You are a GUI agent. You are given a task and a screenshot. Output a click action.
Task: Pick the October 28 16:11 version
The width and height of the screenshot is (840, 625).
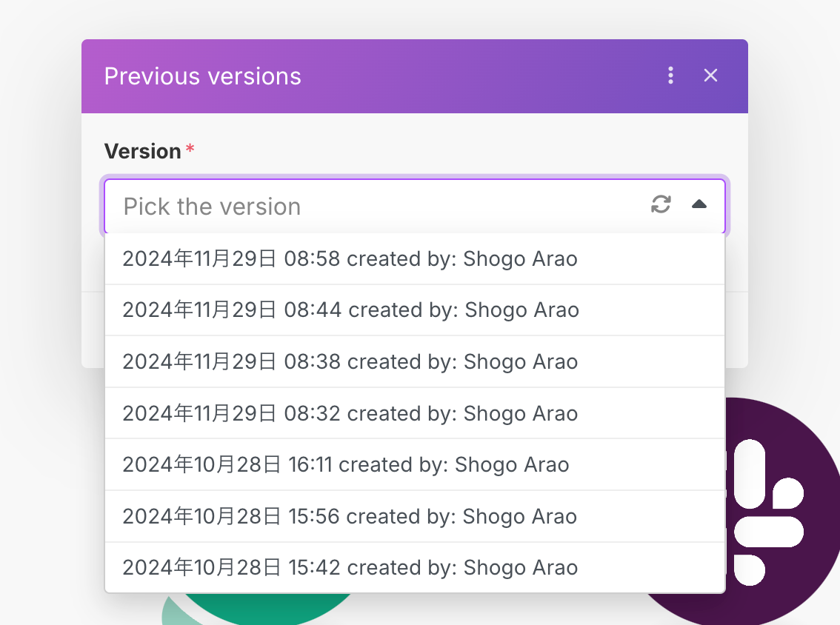(x=415, y=465)
